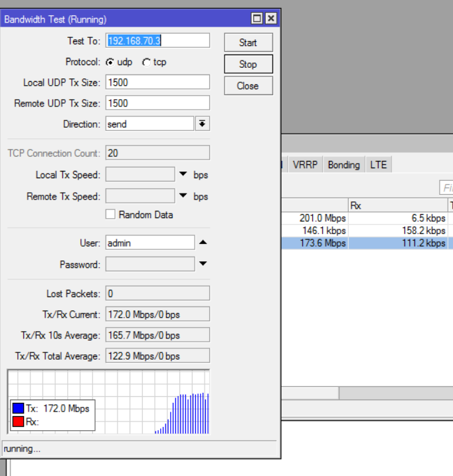Expand the Remote Tx Speed field arrow
This screenshot has width=453, height=476.
click(183, 195)
